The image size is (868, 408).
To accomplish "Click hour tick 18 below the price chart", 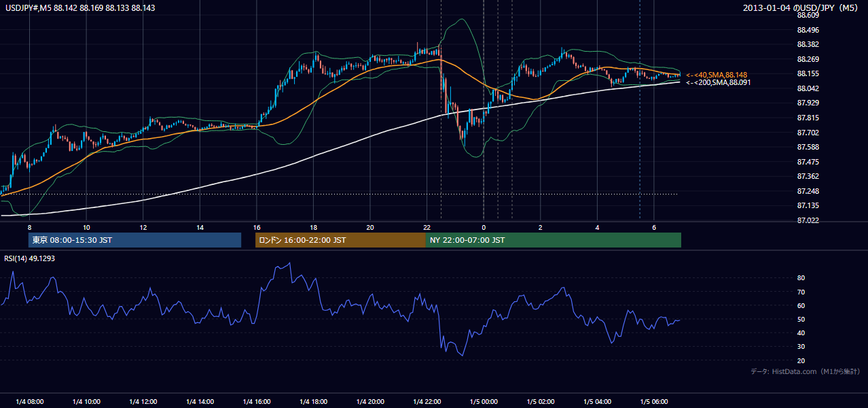I will (x=313, y=226).
